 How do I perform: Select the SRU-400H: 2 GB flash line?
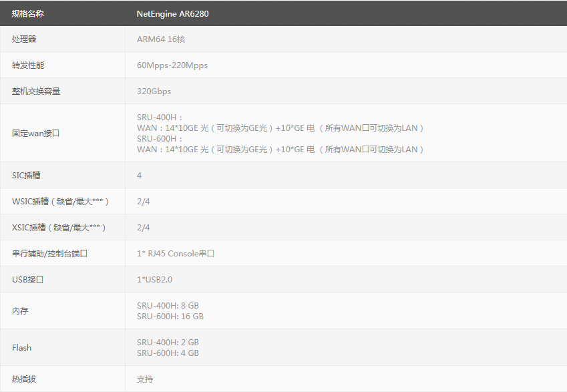click(168, 342)
